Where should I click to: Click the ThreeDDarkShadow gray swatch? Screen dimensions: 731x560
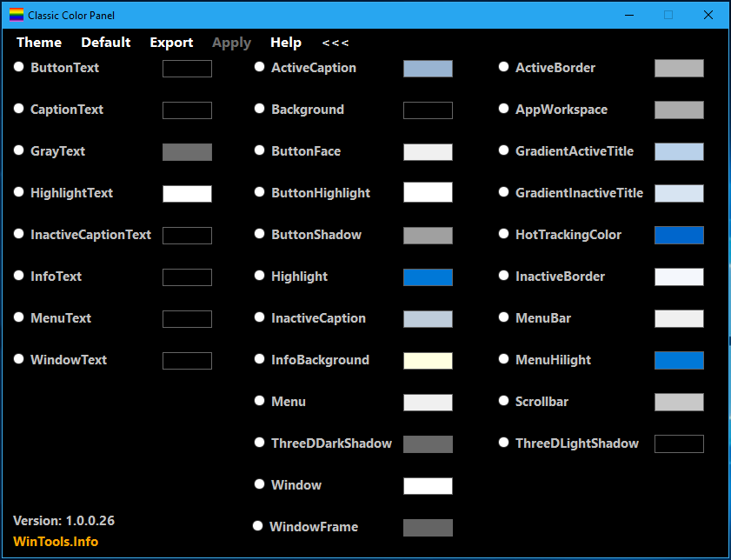tap(428, 444)
